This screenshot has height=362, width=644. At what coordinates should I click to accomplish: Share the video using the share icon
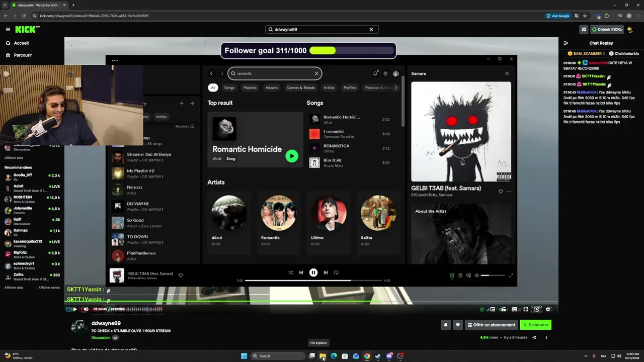pyautogui.click(x=534, y=337)
